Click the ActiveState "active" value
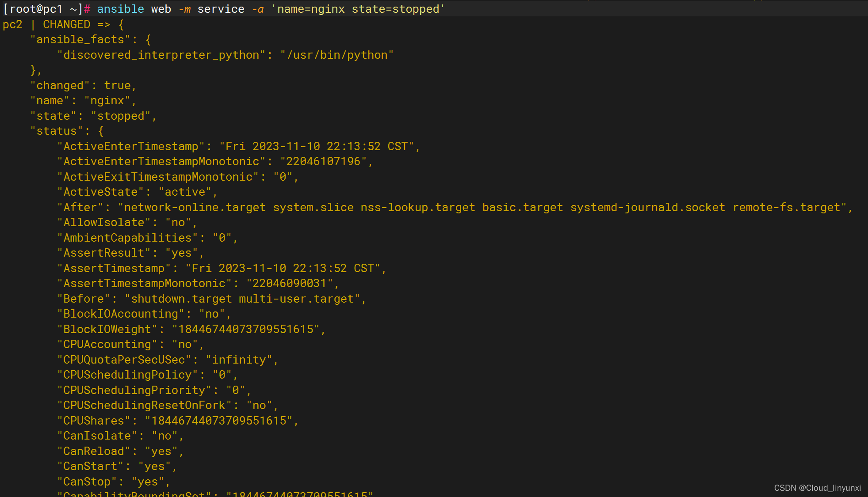This screenshot has height=497, width=868. coord(185,192)
